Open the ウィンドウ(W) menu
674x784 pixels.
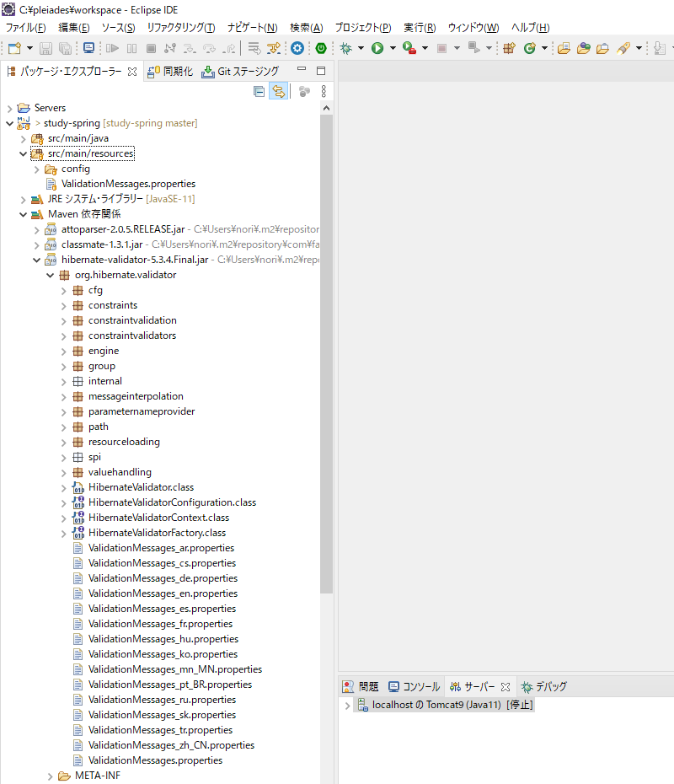[x=473, y=28]
